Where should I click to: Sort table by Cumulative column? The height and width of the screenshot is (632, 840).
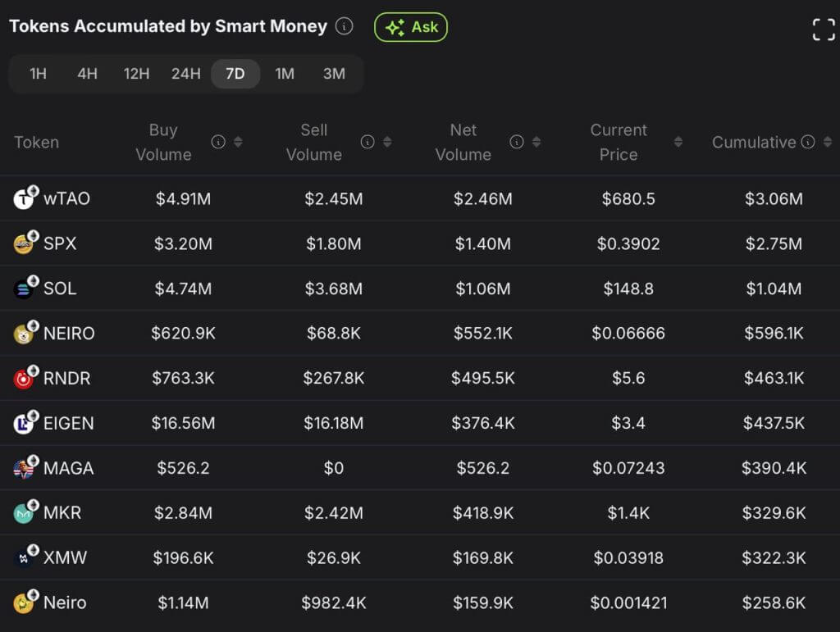click(828, 142)
